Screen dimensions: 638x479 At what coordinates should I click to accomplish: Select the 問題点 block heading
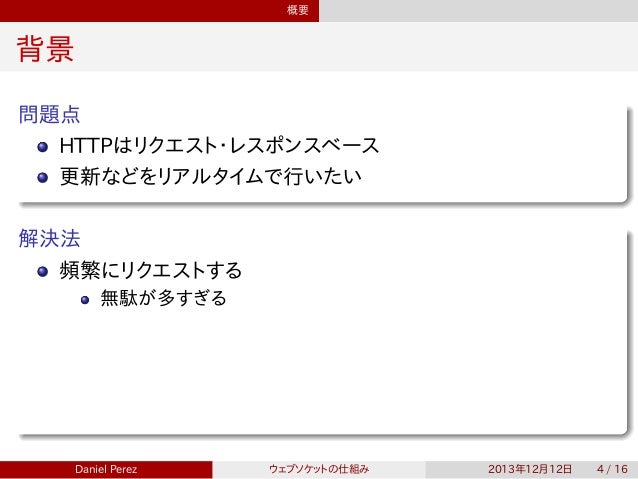tap(49, 114)
